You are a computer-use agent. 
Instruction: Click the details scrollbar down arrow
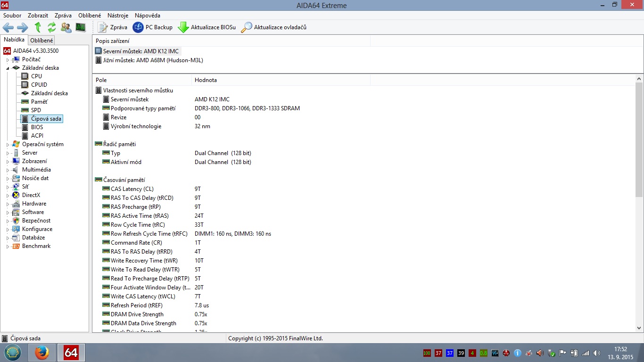pos(639,328)
